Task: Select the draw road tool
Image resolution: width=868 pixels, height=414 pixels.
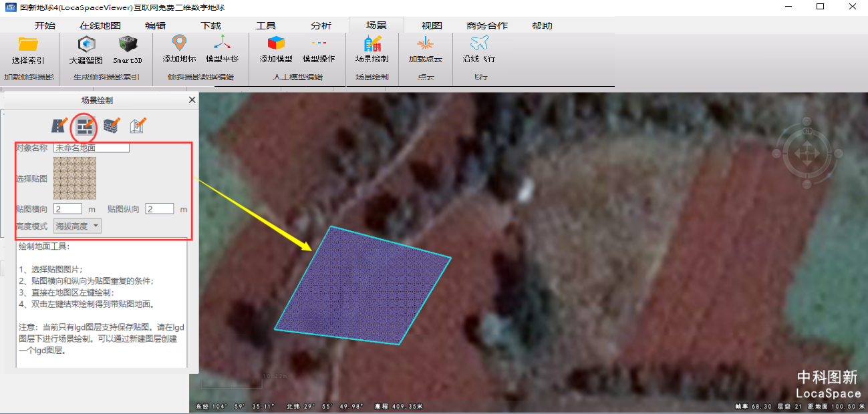Action: 59,125
